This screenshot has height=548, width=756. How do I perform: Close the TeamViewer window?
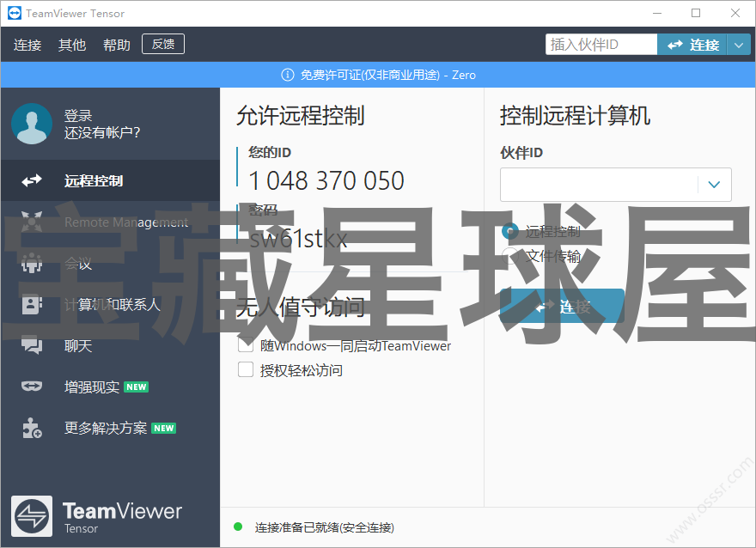(735, 13)
